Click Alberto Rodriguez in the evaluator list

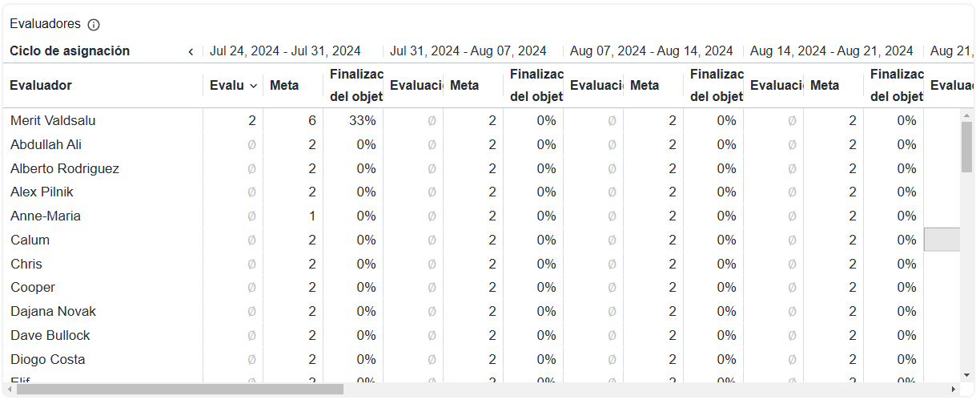[65, 168]
